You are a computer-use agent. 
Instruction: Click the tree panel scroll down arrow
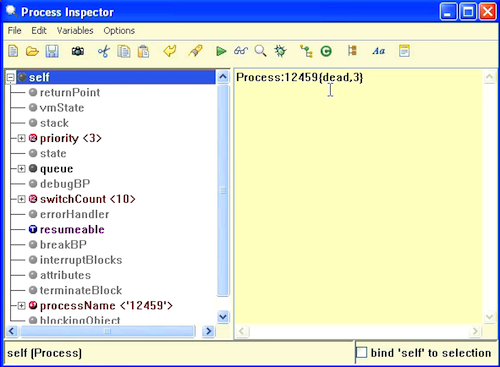coord(223,316)
